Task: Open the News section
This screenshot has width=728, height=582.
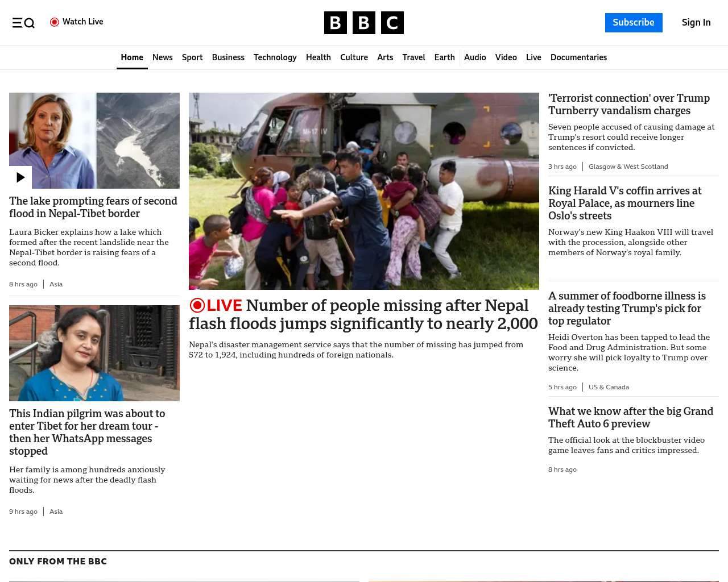Action: [163, 57]
